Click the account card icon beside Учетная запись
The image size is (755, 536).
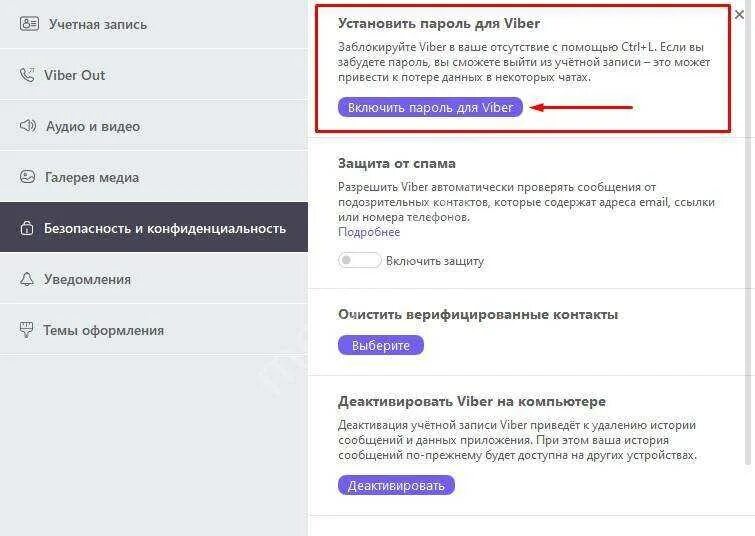click(x=29, y=23)
